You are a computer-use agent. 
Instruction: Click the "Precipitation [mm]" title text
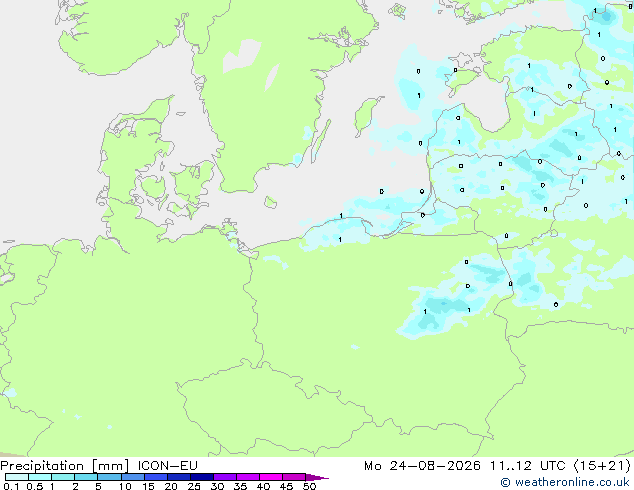(x=65, y=466)
